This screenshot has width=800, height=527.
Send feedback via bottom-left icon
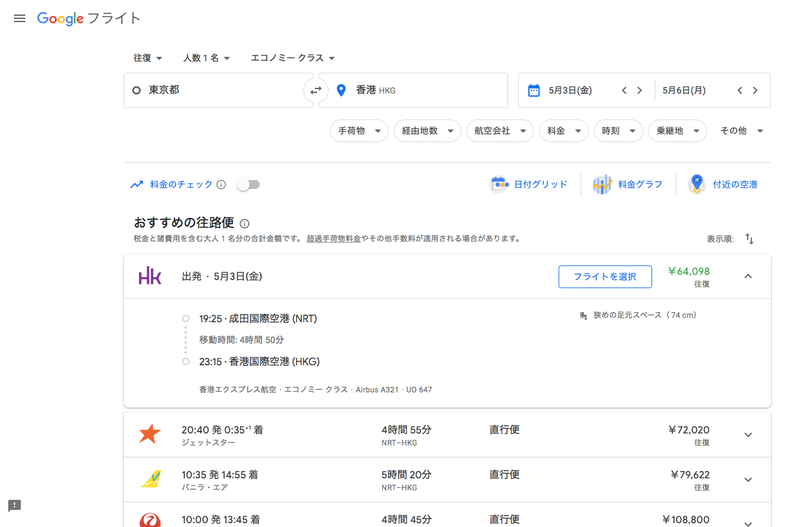pos(14,506)
